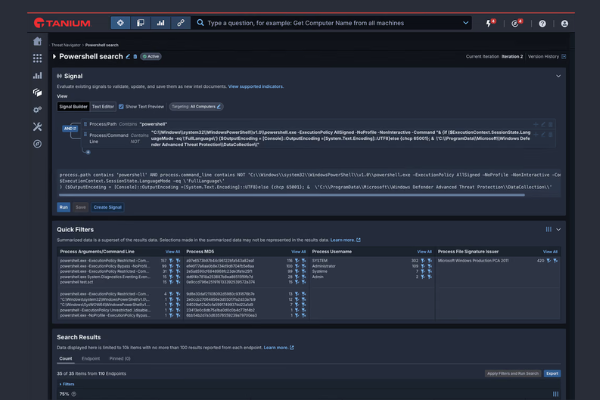The width and height of the screenshot is (600, 400).
Task: Switch to Signal Builder view
Action: pos(73,107)
